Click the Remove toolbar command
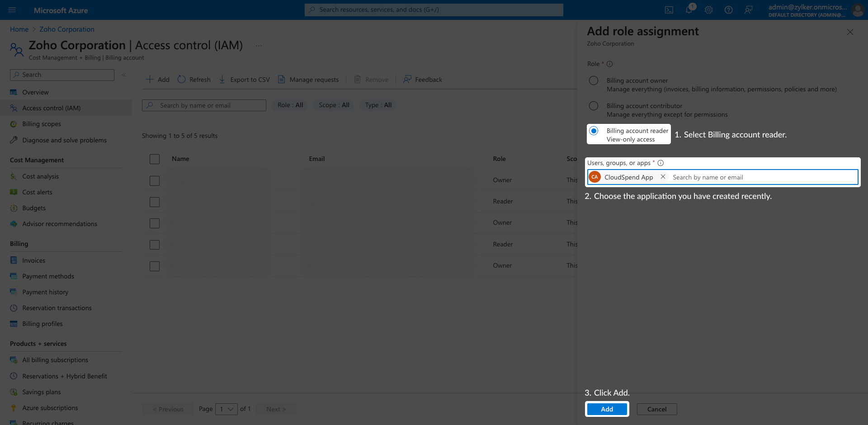868x425 pixels. tap(371, 80)
